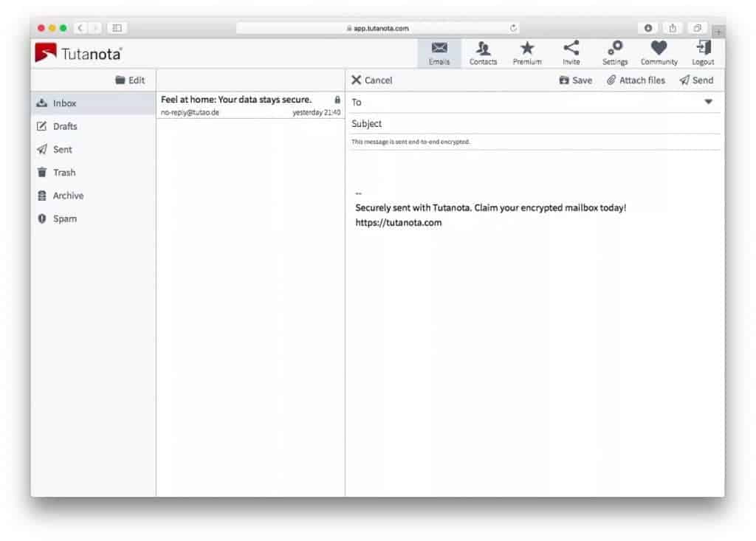Cancel the email draft
The width and height of the screenshot is (756, 541).
click(372, 80)
